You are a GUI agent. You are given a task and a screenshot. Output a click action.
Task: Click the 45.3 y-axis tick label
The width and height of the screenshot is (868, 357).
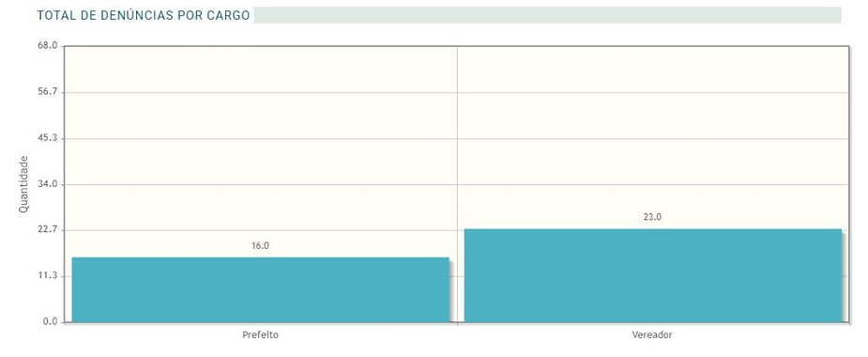click(x=48, y=137)
